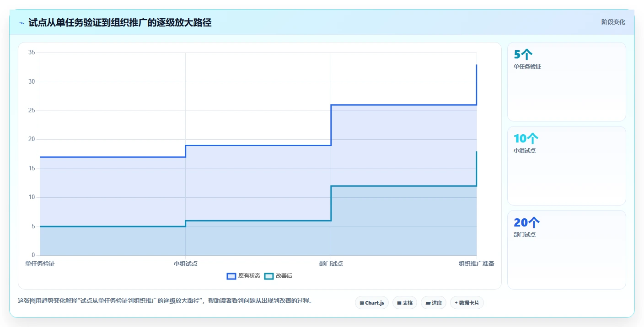Screen dimensions: 644x327
Task: Click the lightning icon beside the title
Action: tap(21, 23)
